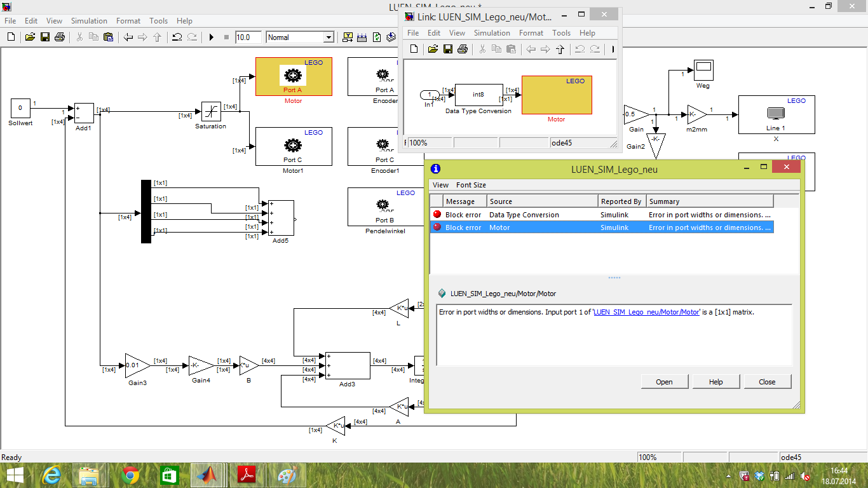Click print icon in main window toolbar

pyautogui.click(x=60, y=37)
